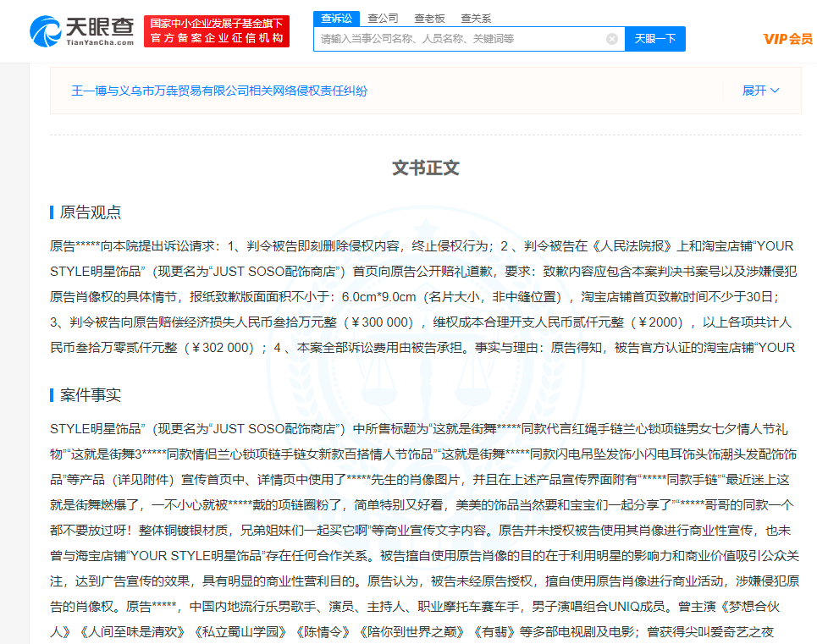Viewport: 817px width, 644px height.
Task: Select the 查诉讼 search tab
Action: (x=336, y=19)
